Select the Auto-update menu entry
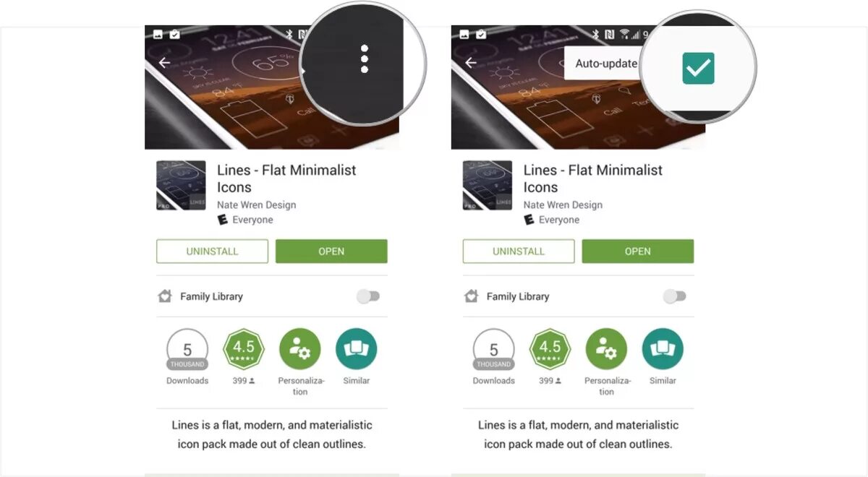The image size is (868, 477). 606,64
